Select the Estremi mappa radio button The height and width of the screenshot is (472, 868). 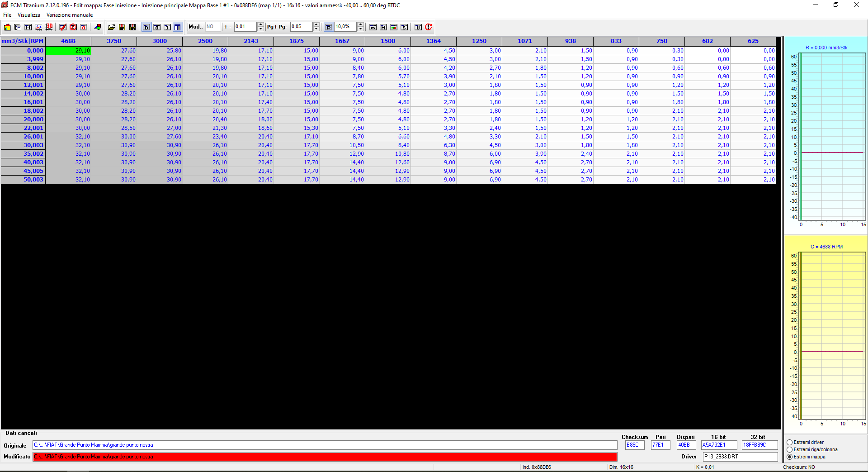(x=790, y=457)
